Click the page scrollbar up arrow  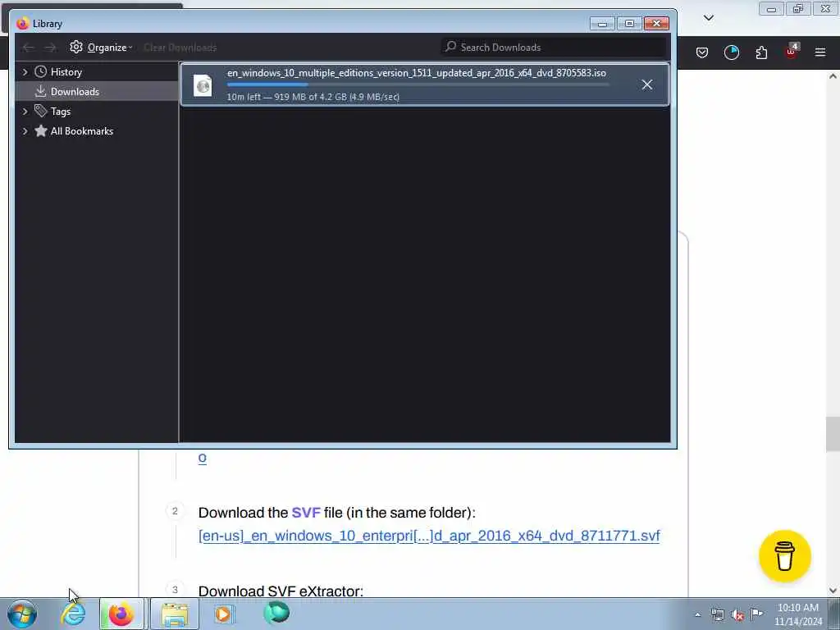(x=833, y=76)
